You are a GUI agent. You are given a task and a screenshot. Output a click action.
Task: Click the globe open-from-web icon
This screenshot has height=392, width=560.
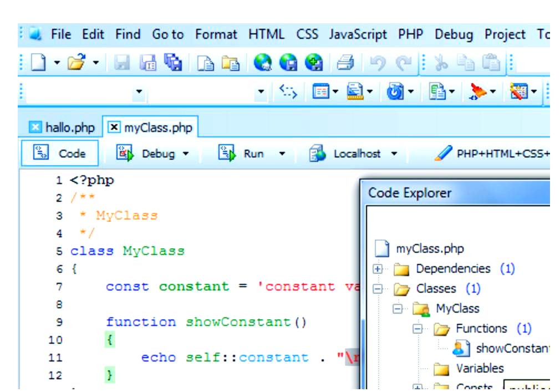coord(263,62)
